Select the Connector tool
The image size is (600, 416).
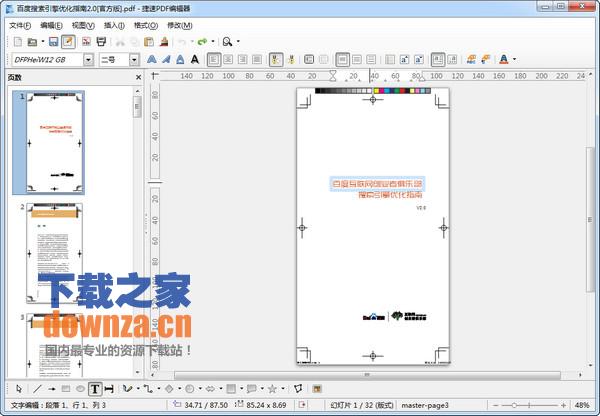pos(148,389)
